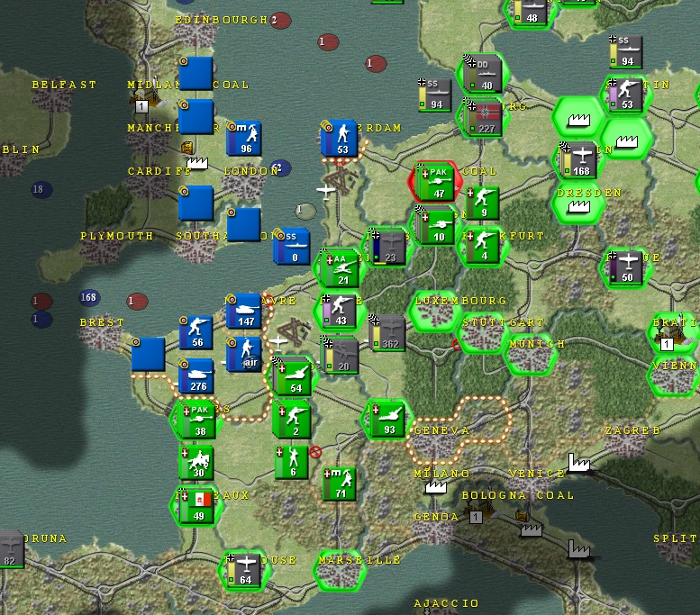Select the green infantry unit numbered 9
Screen dimensions: 700x615
click(x=482, y=203)
